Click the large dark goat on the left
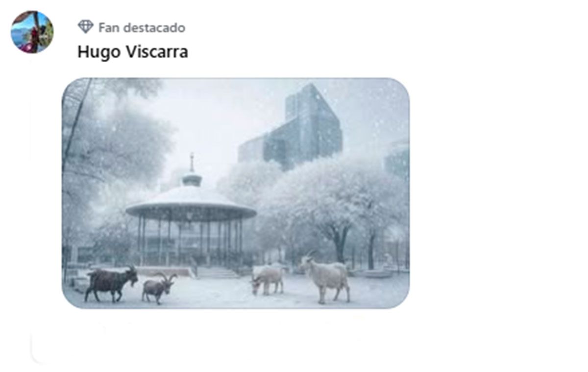Image resolution: width=588 pixels, height=372 pixels. click(111, 283)
